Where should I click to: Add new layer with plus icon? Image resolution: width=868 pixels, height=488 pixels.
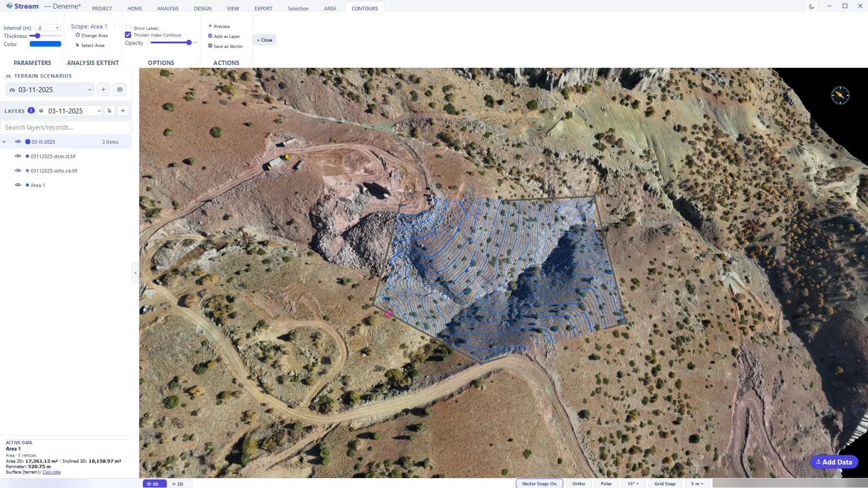123,111
